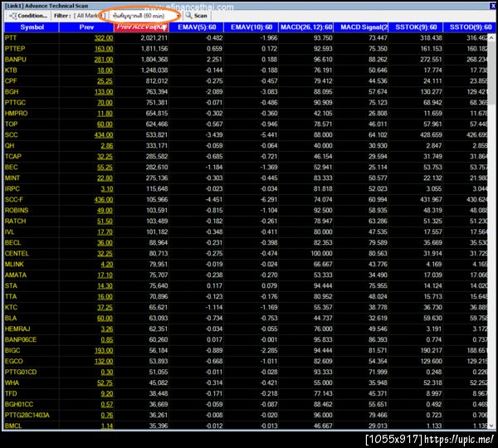Click BANPU EMAV(5) value 2.251
The image size is (498, 448).
[x=214, y=60]
